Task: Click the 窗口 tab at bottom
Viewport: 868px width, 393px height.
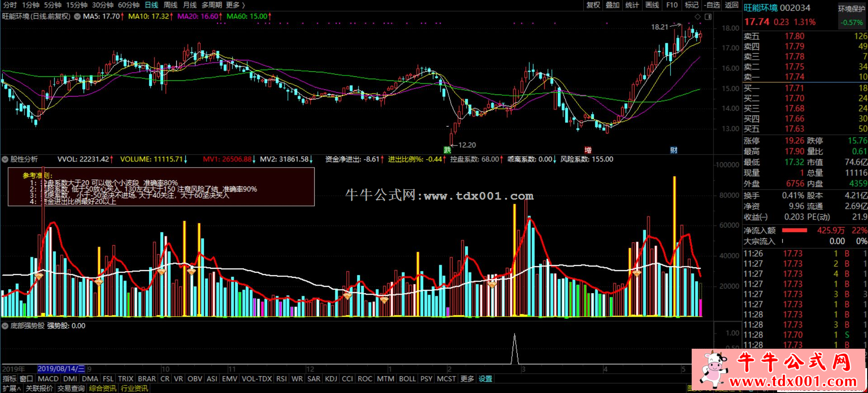Action: click(x=27, y=379)
